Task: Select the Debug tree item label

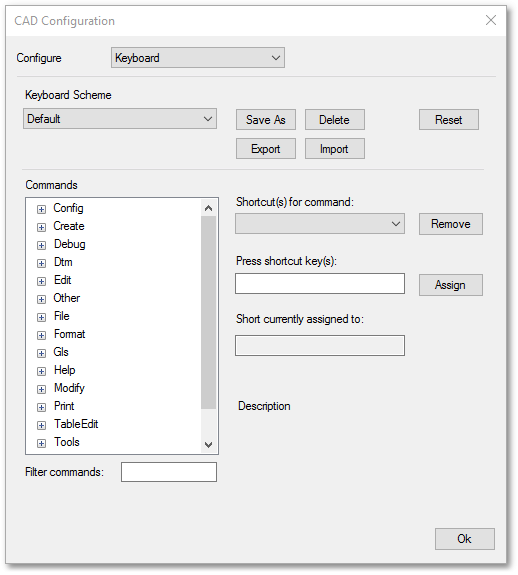Action: [x=70, y=244]
